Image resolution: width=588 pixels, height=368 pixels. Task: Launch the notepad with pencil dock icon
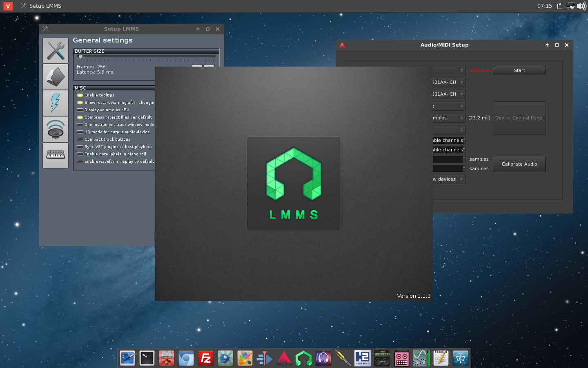441,358
